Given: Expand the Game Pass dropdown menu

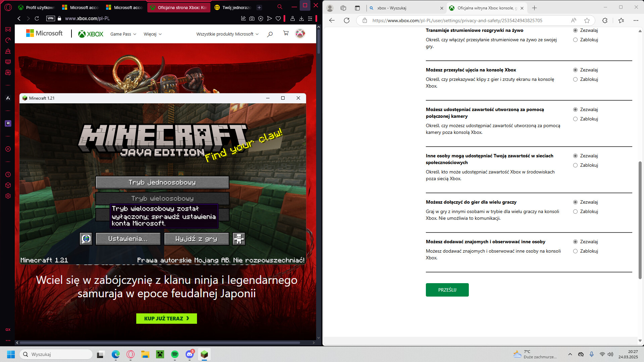Looking at the screenshot, I should (x=123, y=34).
